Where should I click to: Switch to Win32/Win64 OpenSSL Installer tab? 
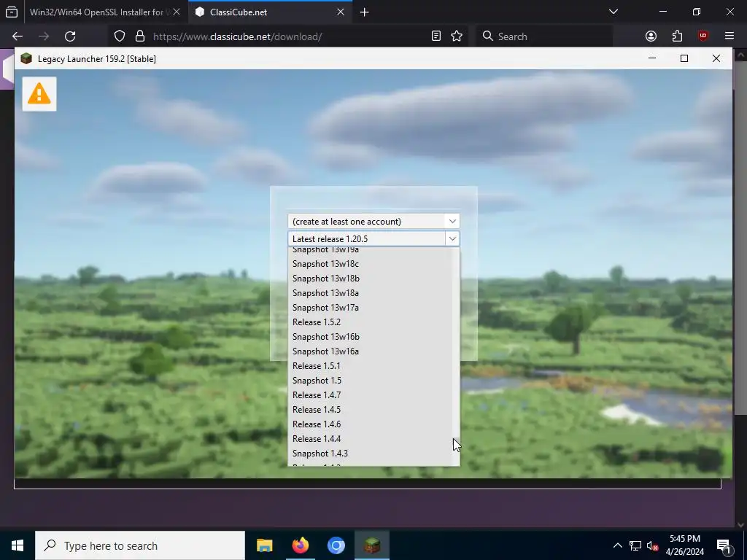pyautogui.click(x=98, y=12)
